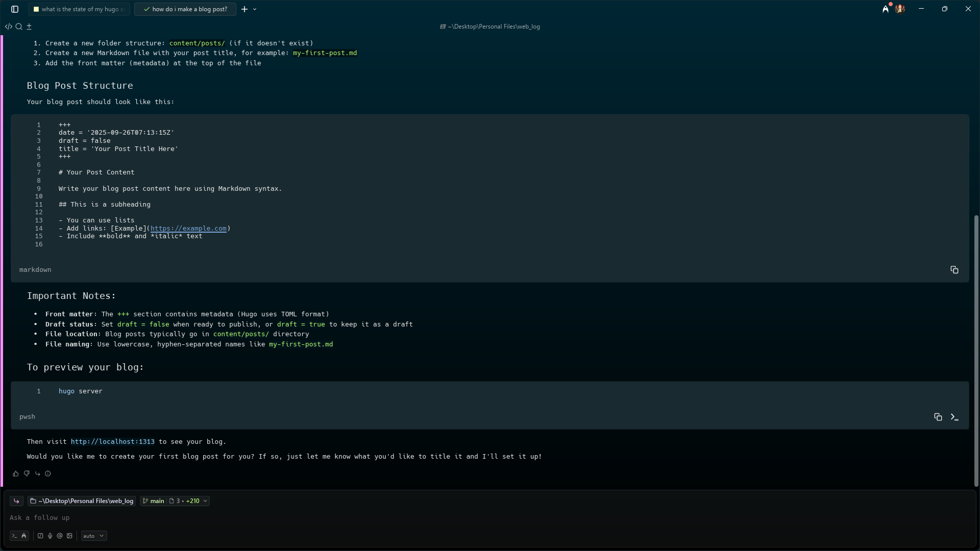The image size is (980, 551).
Task: Give the response a thumbs down
Action: coord(27,473)
